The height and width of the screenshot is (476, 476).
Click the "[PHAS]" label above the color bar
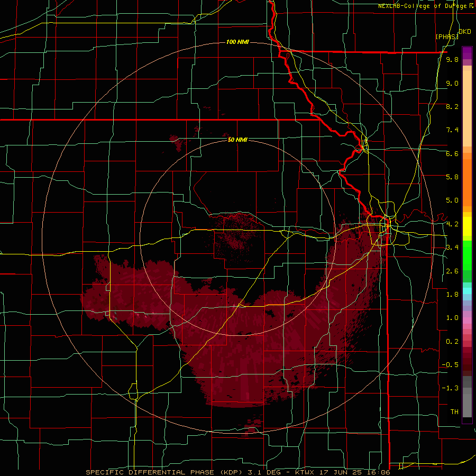tap(447, 36)
